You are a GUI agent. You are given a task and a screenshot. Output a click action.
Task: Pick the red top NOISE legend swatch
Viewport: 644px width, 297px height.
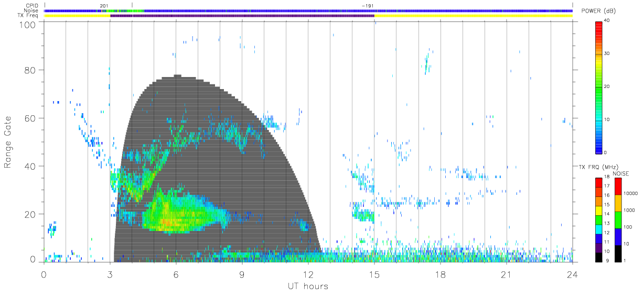tap(618, 186)
